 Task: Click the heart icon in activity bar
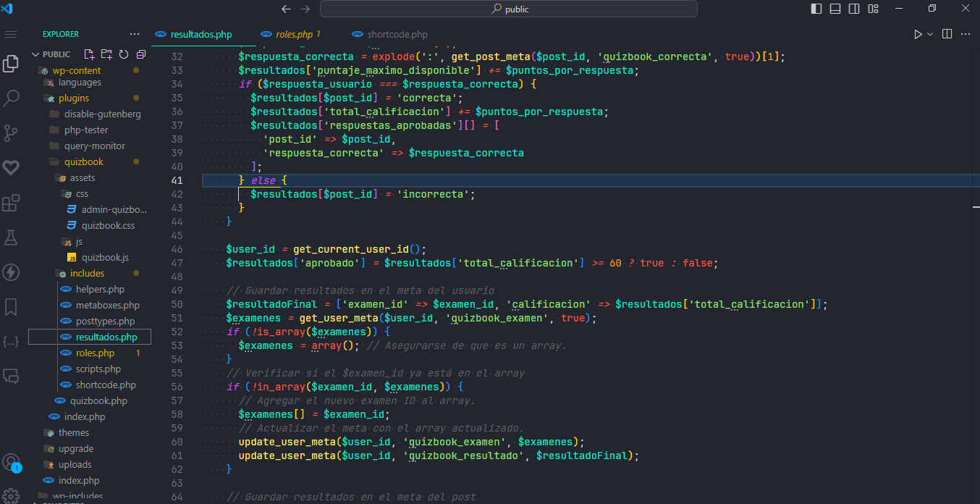[x=11, y=168]
